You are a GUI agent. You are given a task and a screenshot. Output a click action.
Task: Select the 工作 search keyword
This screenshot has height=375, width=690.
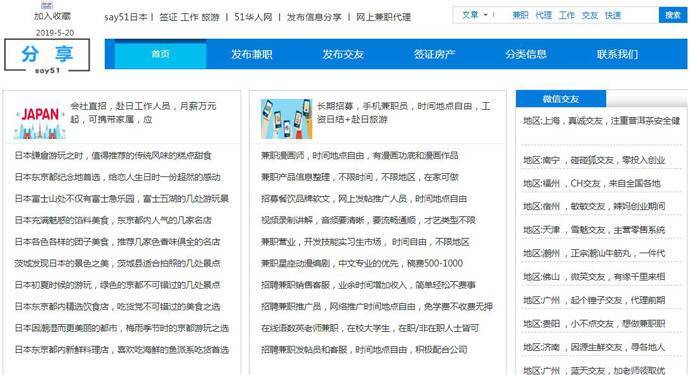(567, 15)
